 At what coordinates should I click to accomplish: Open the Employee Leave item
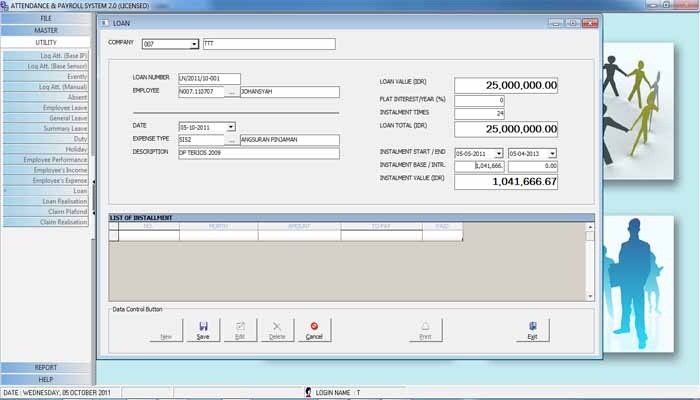[x=46, y=108]
